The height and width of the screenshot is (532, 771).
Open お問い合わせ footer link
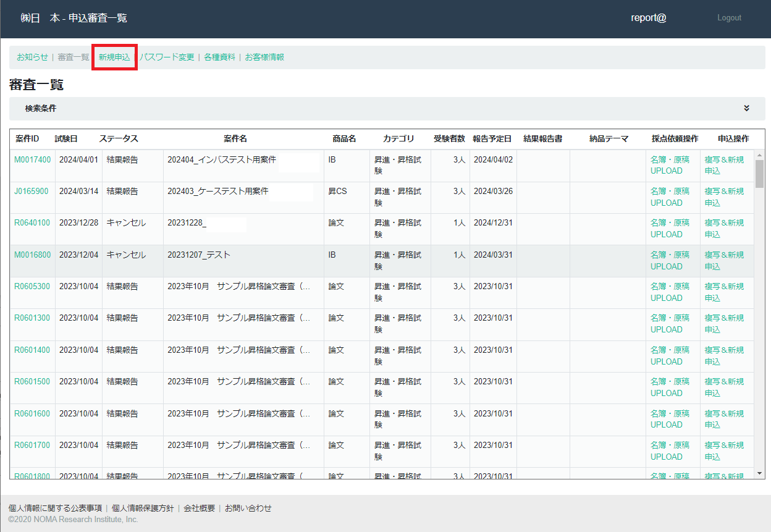(248, 508)
